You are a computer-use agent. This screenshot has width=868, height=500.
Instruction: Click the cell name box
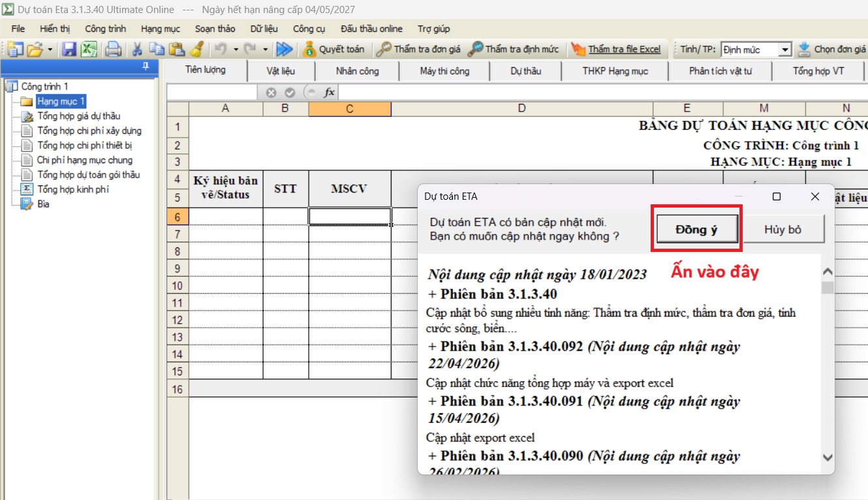click(x=213, y=93)
